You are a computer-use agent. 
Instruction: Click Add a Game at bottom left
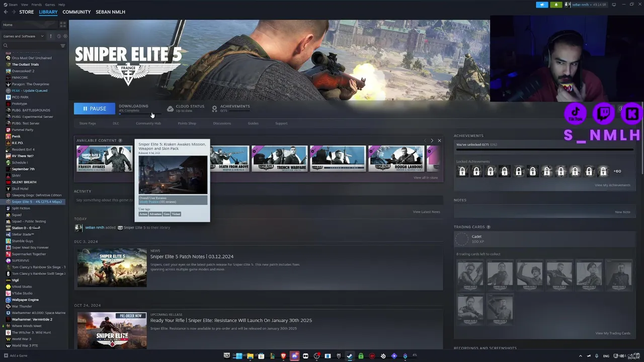pos(15,356)
